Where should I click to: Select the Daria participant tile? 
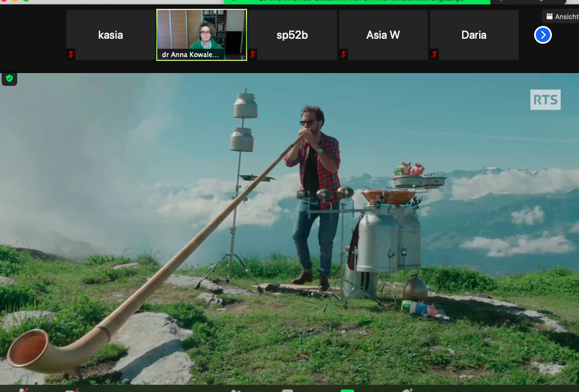coord(474,35)
